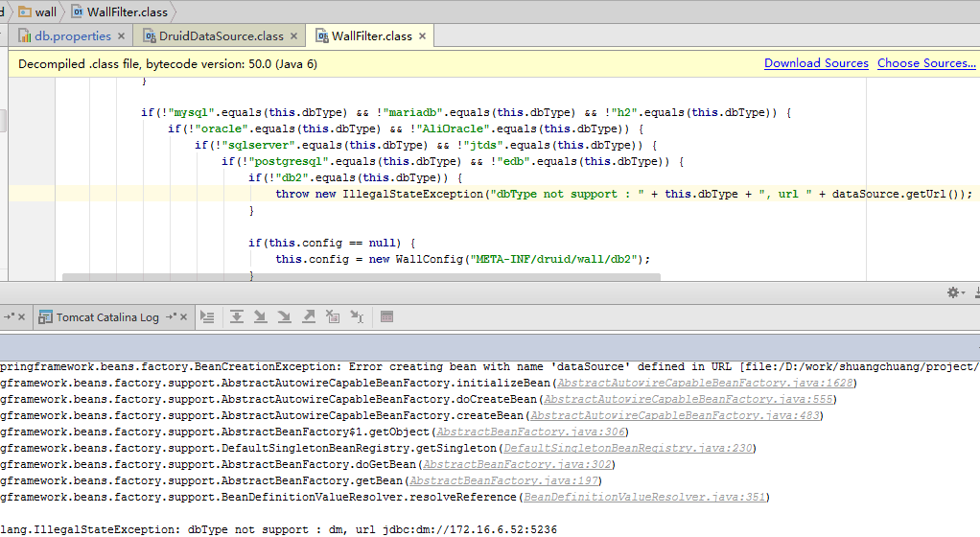
Task: Switch to db.properties tab
Action: point(73,36)
